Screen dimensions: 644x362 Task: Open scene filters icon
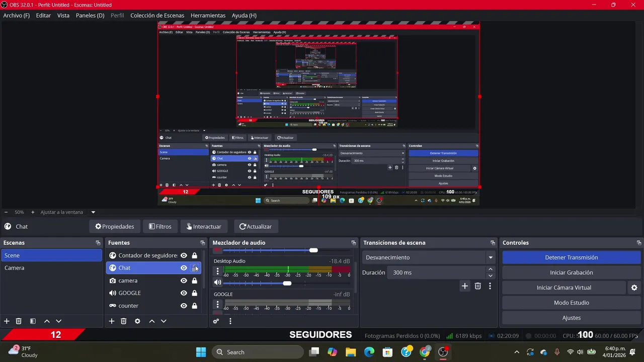[33, 321]
